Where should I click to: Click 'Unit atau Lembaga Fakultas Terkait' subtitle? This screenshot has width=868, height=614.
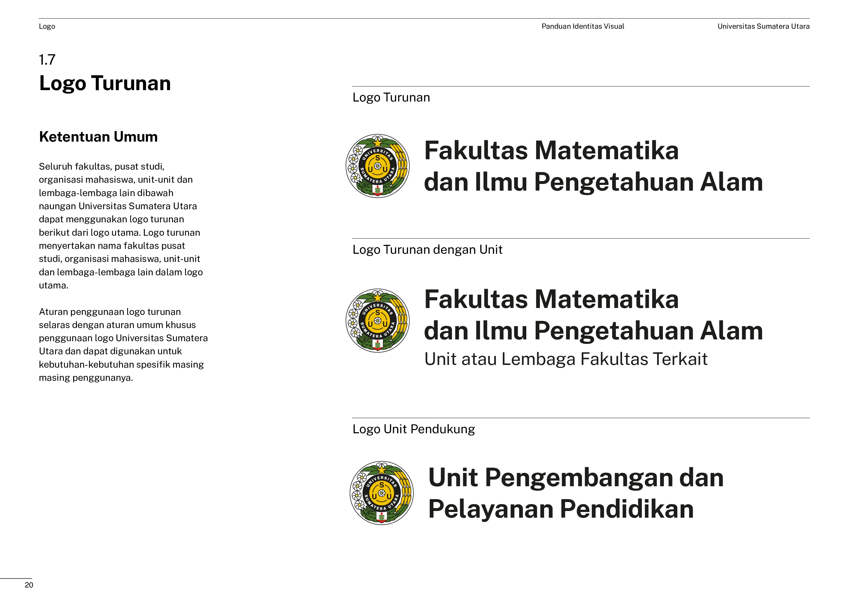click(566, 359)
